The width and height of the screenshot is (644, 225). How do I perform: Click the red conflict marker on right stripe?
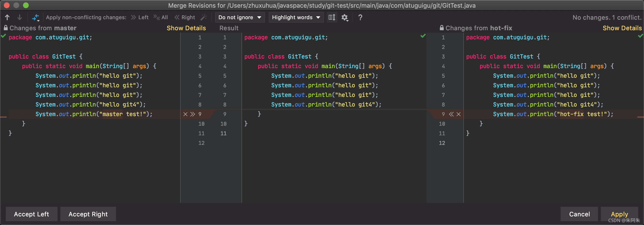click(640, 117)
